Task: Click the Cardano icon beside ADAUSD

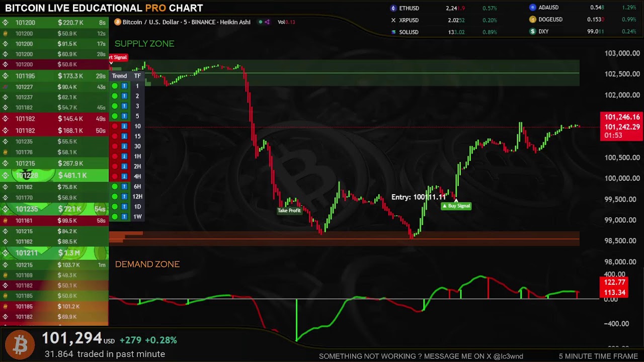Action: (533, 8)
